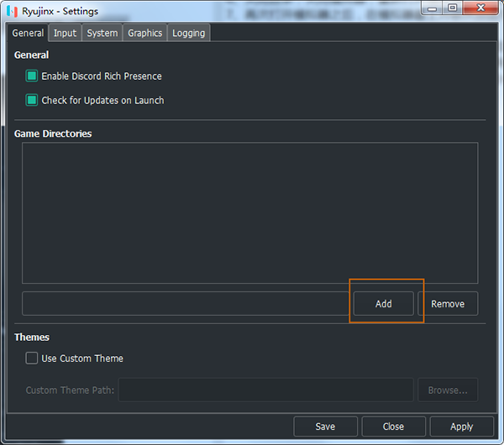
Task: Enable Use Custom Theme checkbox
Action: tap(32, 358)
